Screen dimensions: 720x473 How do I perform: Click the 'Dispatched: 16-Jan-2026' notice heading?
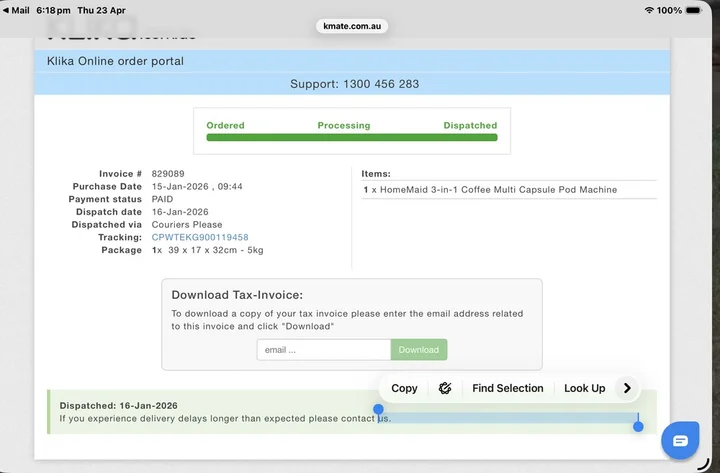[118, 406]
